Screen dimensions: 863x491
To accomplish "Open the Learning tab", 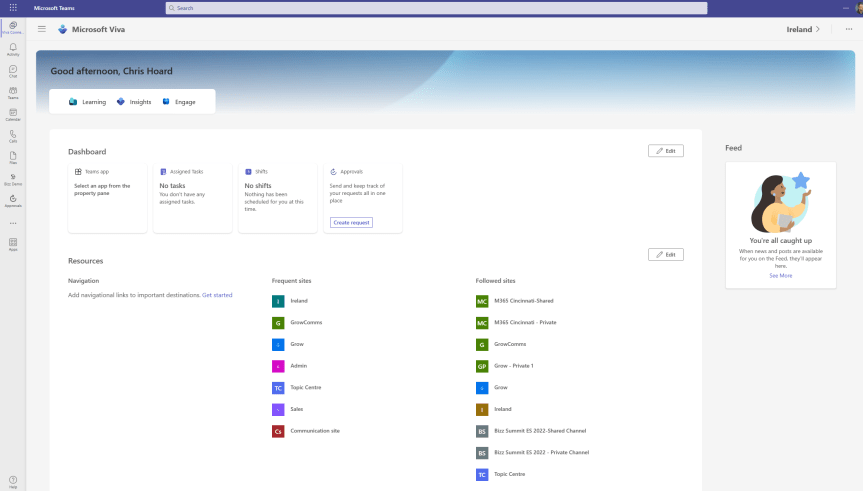I will (88, 102).
